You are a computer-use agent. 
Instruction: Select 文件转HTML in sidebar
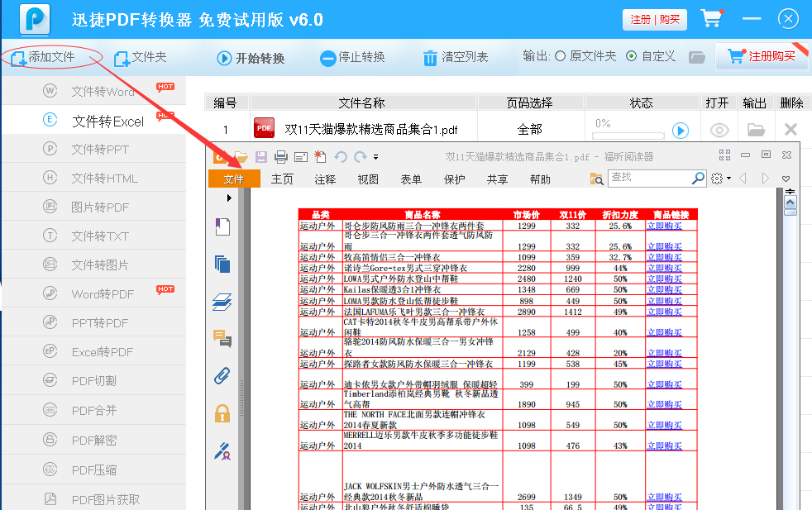(x=94, y=178)
